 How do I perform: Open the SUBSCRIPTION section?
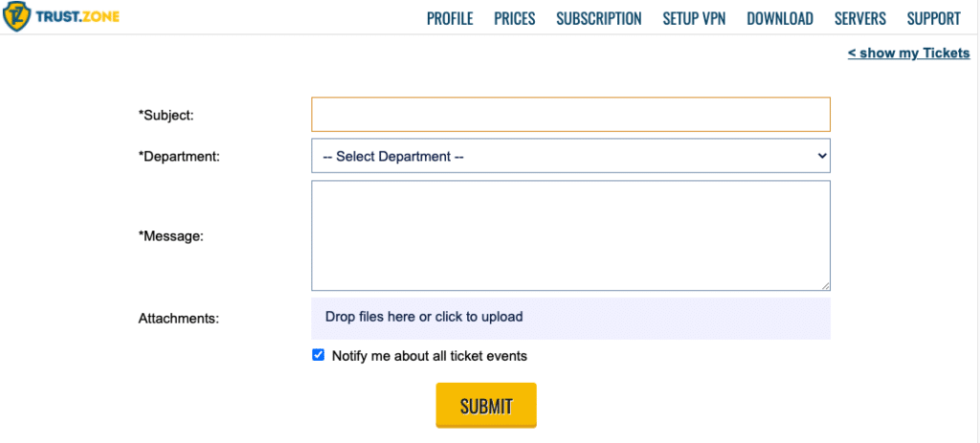(599, 18)
